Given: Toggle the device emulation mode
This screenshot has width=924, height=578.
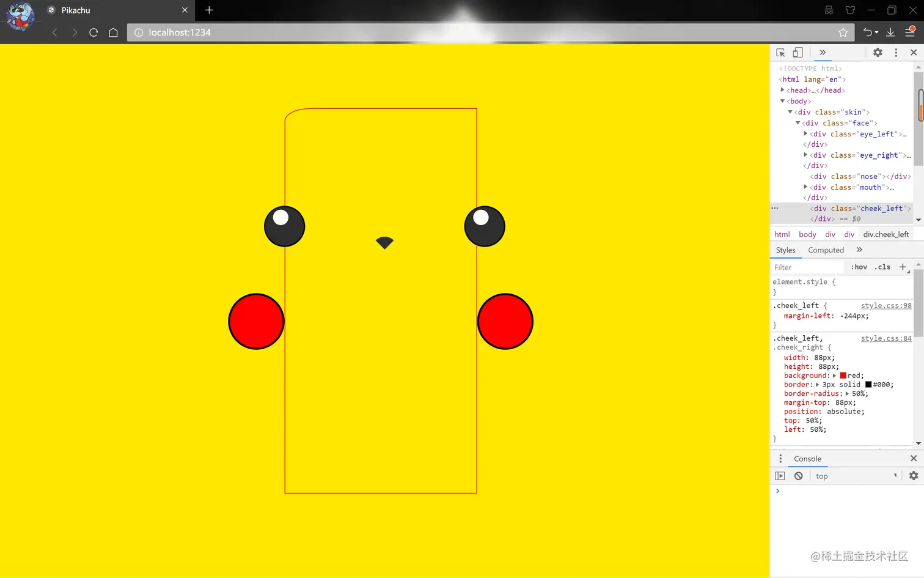Looking at the screenshot, I should coord(798,53).
